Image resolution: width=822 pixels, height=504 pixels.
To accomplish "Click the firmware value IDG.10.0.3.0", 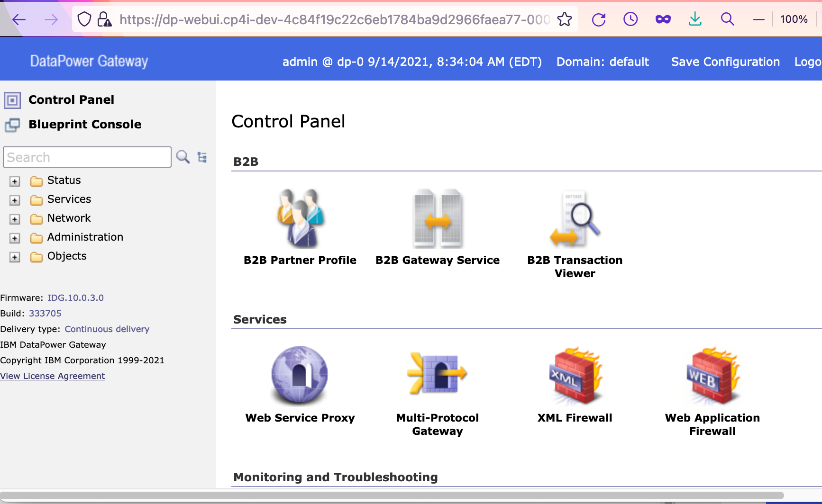I will 75,298.
